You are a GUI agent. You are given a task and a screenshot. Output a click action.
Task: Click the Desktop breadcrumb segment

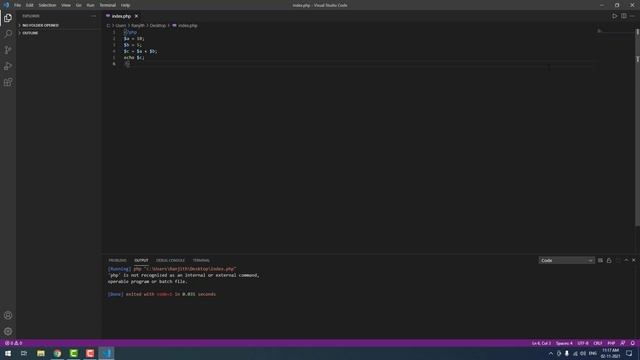pos(158,25)
